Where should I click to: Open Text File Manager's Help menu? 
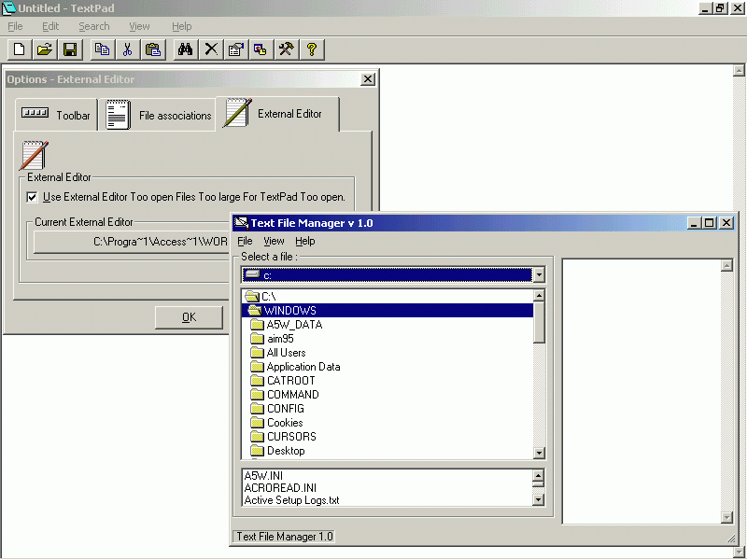coord(305,241)
